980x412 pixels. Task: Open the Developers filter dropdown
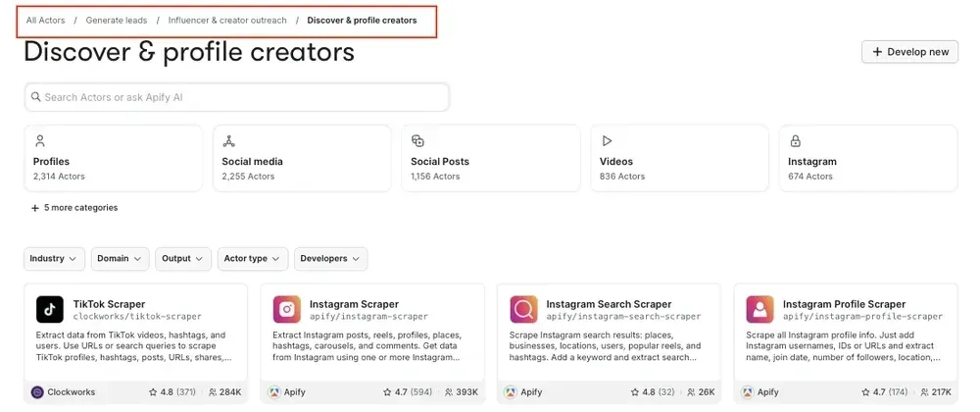tap(330, 259)
